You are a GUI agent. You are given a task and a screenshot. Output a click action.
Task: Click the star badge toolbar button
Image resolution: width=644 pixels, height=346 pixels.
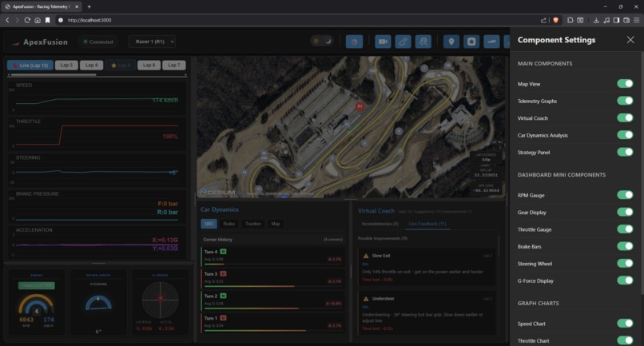coord(471,42)
